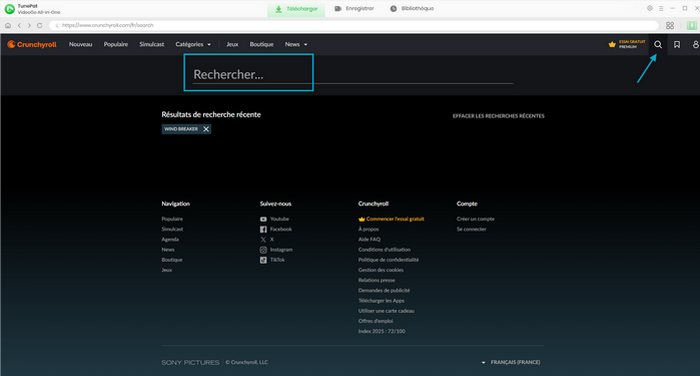Open Relations presse link
The height and width of the screenshot is (376, 700).
click(376, 280)
